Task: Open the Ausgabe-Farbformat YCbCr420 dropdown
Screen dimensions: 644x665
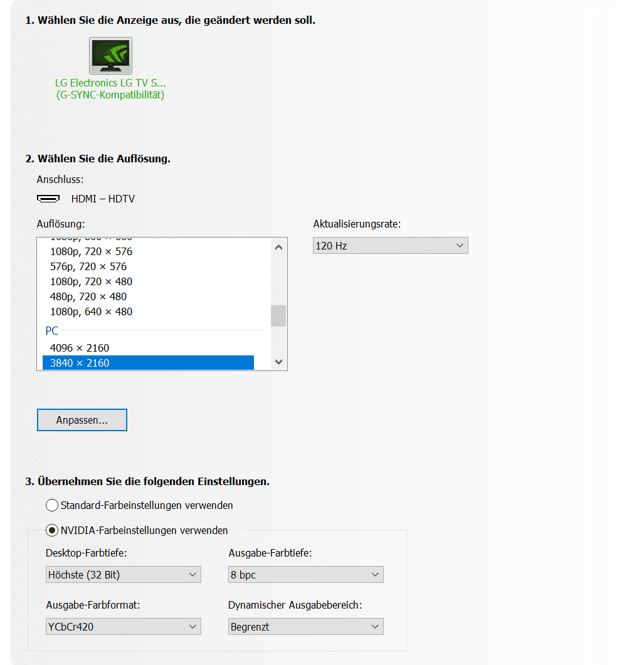Action: pos(123,626)
